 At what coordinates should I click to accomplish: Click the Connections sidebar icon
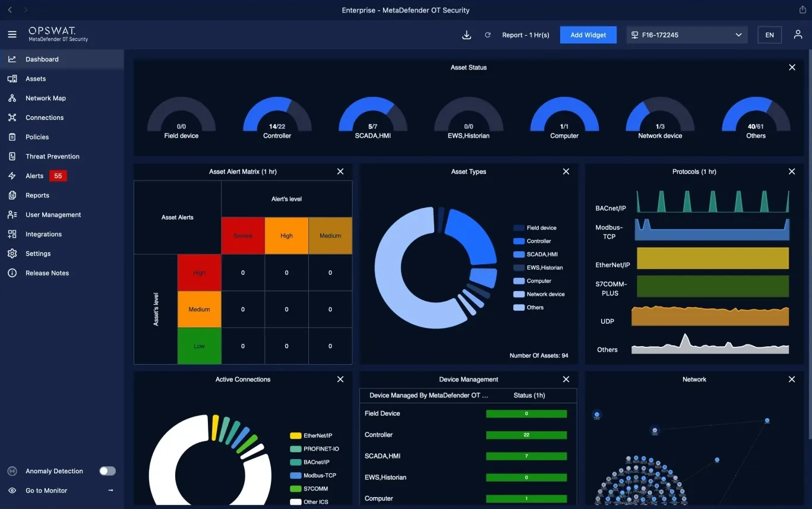click(12, 118)
